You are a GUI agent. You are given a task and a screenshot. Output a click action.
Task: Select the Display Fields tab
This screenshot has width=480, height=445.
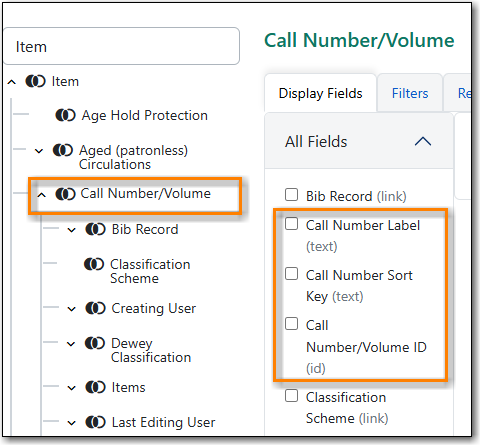320,93
